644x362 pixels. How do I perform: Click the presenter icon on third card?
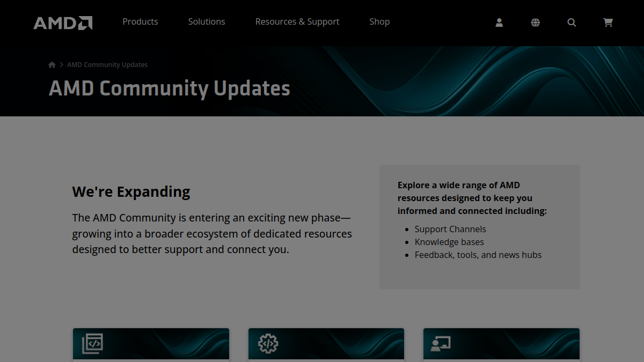coord(440,343)
